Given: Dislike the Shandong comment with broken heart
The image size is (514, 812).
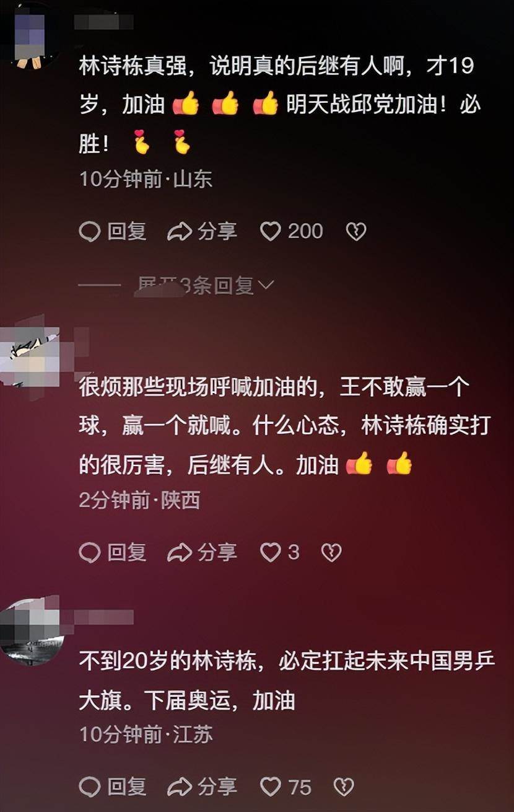Looking at the screenshot, I should tap(355, 232).
